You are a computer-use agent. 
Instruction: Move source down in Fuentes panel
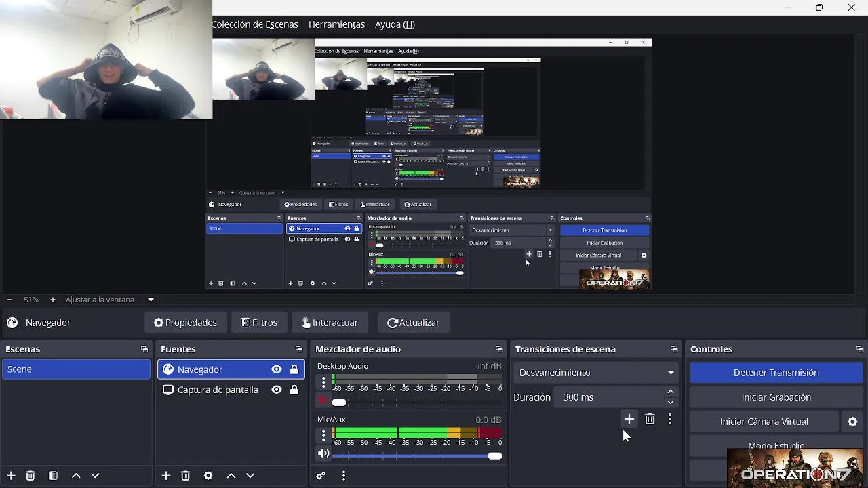[250, 476]
